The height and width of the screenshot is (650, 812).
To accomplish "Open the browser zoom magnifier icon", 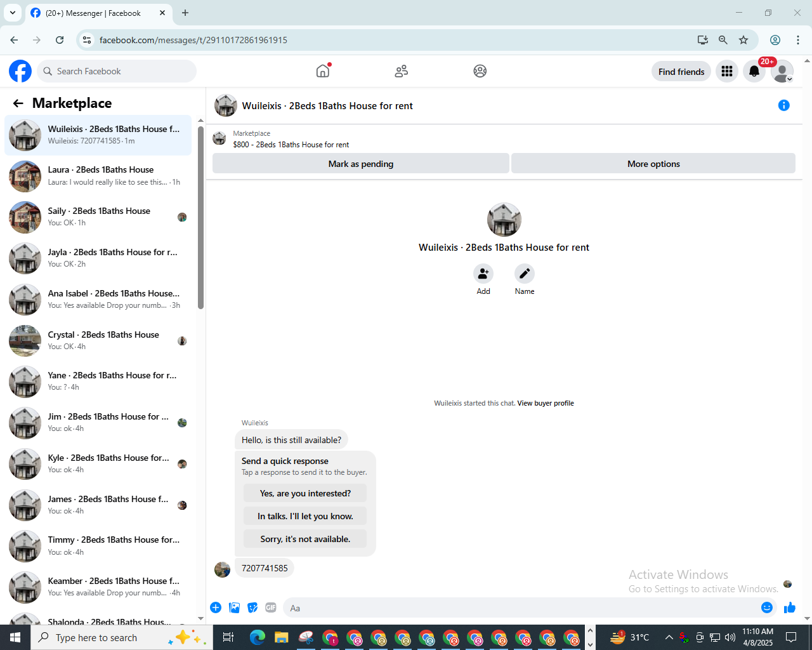I will [723, 40].
